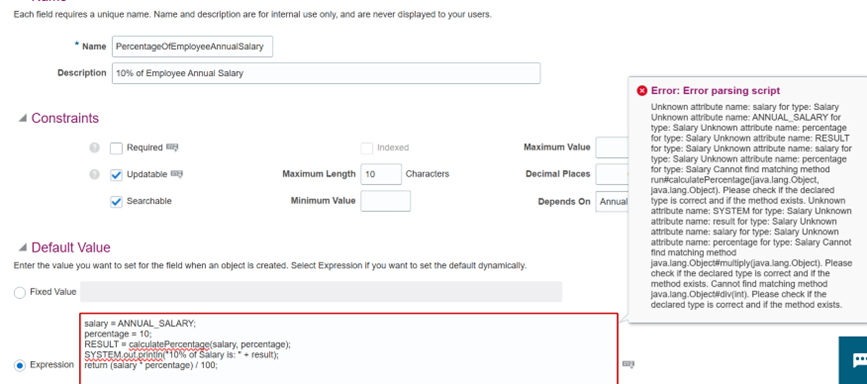
Task: Collapse the Default Value section
Action: coord(23,247)
